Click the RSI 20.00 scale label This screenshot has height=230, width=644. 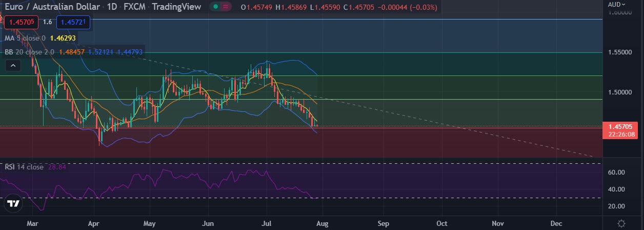click(x=616, y=206)
